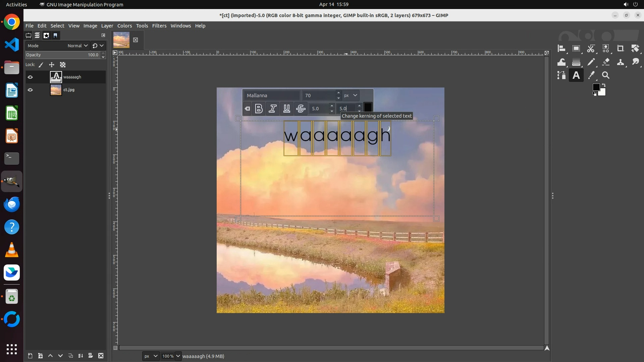Screen dimensions: 644x362
Task: Select the Zoom magnifier tool
Action: click(x=605, y=75)
